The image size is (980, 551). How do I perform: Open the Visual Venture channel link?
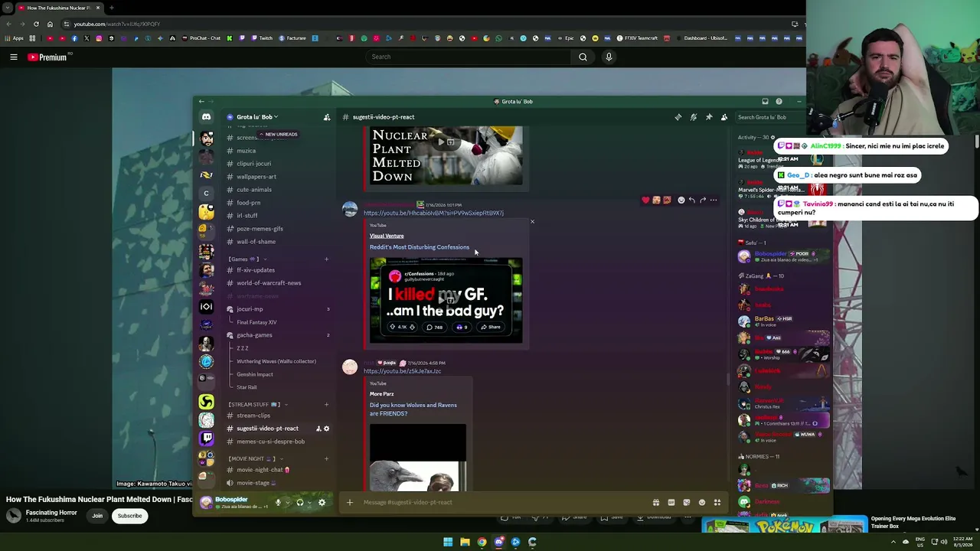[387, 236]
